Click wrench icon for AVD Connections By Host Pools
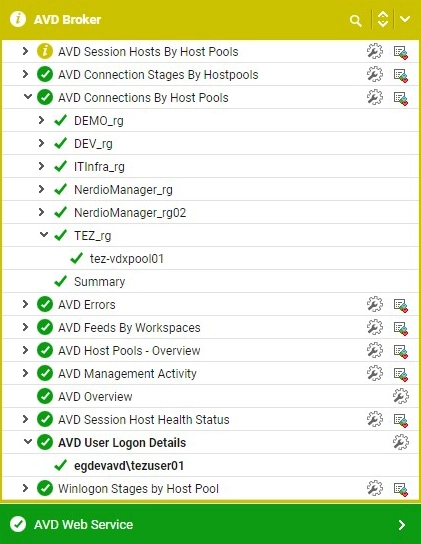The width and height of the screenshot is (421, 544). tap(375, 97)
